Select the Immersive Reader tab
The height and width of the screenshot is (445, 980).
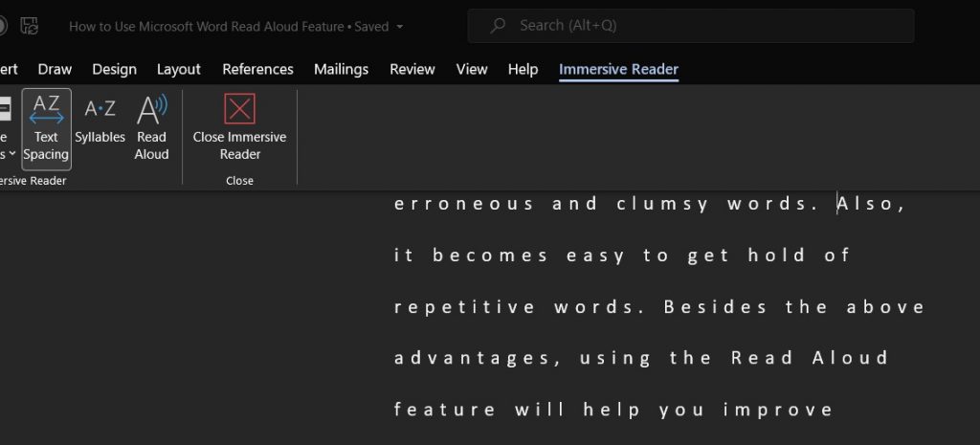coord(618,69)
